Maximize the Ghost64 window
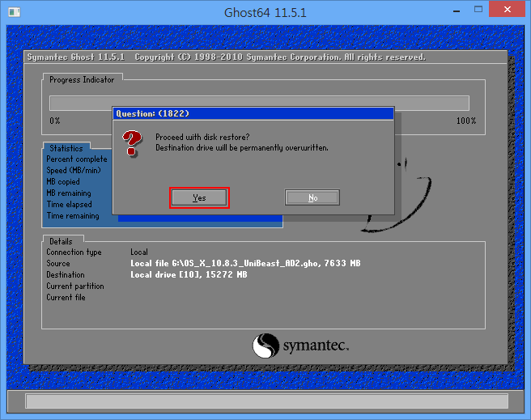The width and height of the screenshot is (531, 420). pos(478,10)
